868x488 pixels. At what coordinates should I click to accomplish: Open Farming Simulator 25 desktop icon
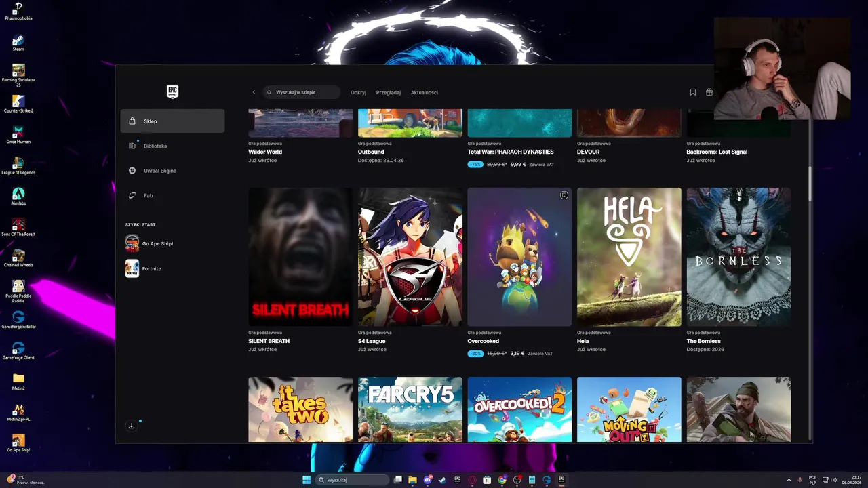(18, 75)
